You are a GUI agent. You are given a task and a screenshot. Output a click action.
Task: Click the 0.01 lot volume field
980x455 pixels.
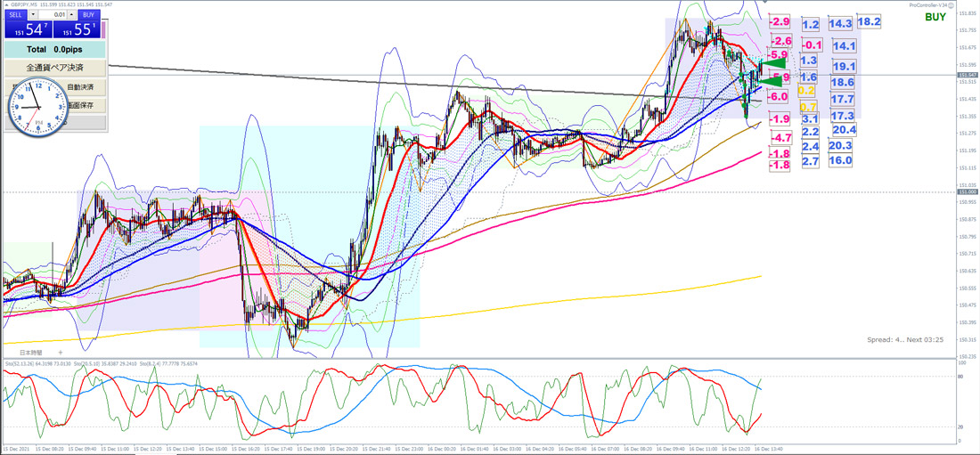point(53,14)
